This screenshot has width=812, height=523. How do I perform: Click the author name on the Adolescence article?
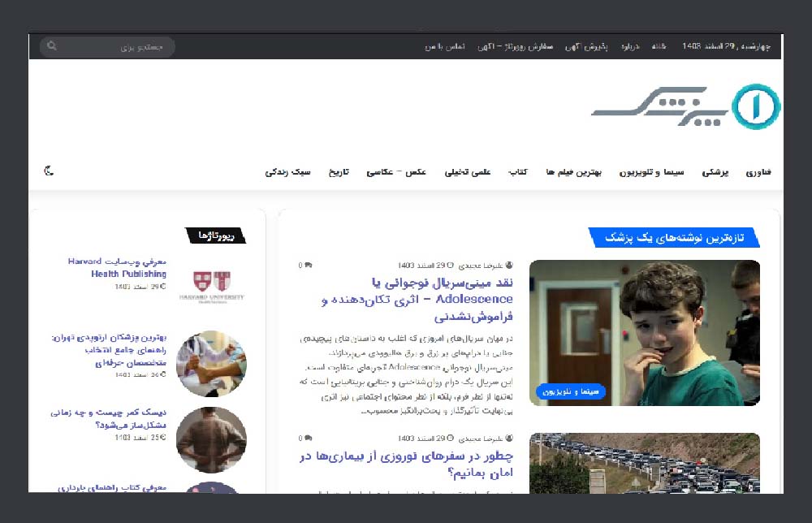coord(481,265)
